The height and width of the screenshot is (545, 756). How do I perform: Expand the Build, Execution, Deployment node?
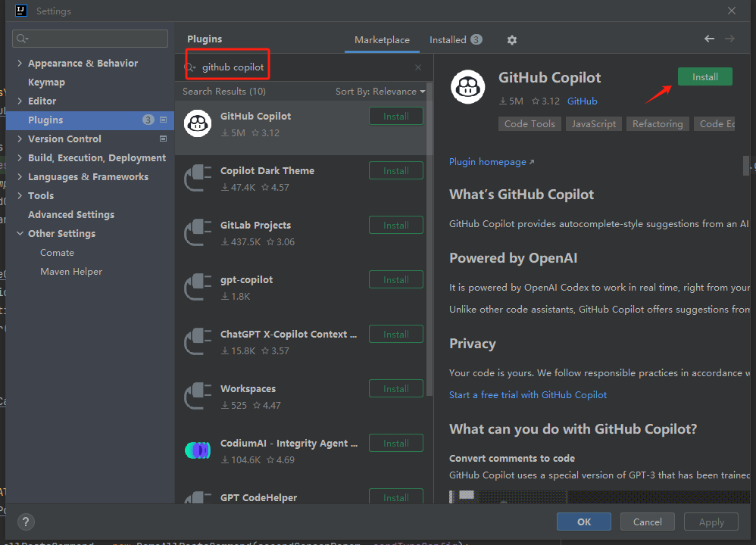pos(20,158)
